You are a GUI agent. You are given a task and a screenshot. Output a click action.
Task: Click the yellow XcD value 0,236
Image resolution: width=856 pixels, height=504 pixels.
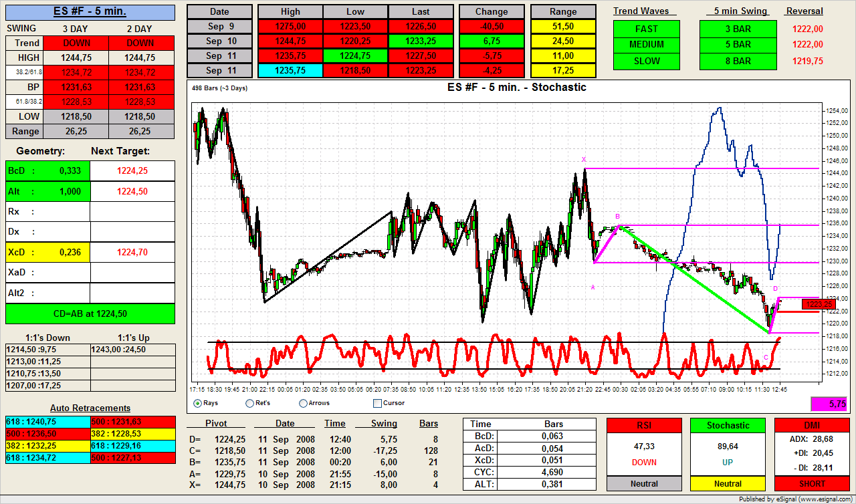[x=70, y=252]
